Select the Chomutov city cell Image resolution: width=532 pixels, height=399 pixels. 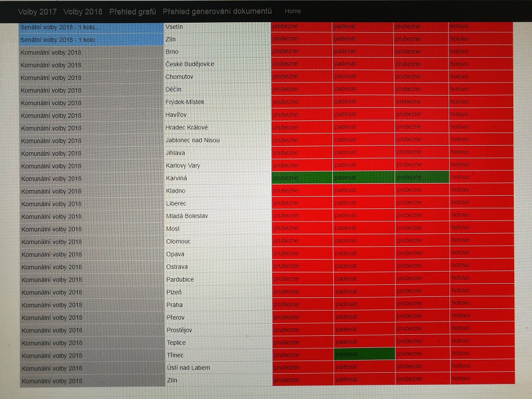(x=217, y=77)
